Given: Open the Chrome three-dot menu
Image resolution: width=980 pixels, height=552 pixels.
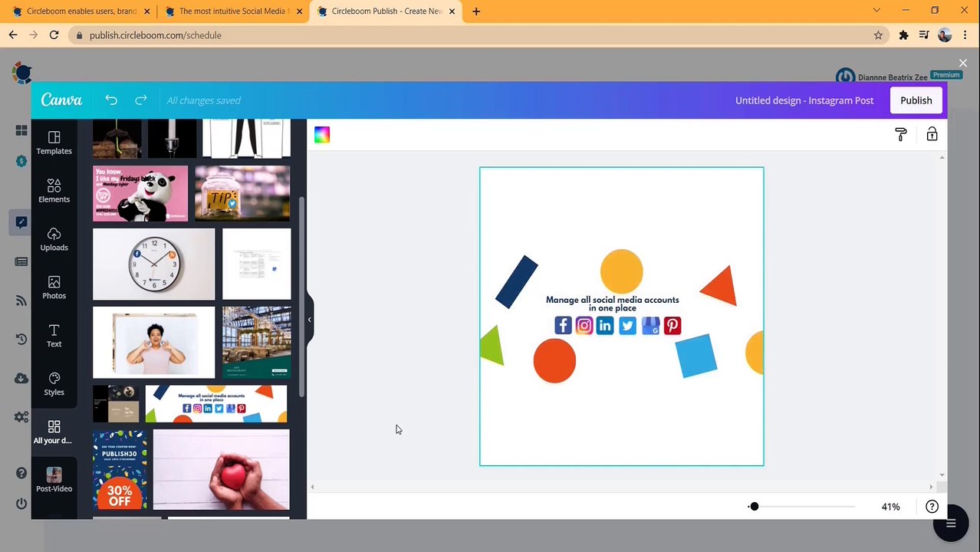Looking at the screenshot, I should click(x=965, y=35).
